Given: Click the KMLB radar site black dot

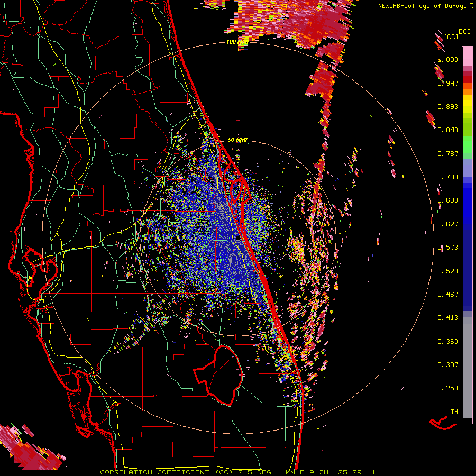Looking at the screenshot, I should click(x=239, y=239).
